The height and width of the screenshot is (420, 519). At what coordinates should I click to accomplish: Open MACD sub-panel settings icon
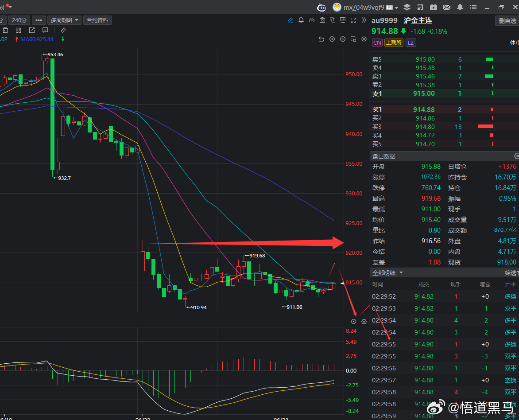coord(364,322)
